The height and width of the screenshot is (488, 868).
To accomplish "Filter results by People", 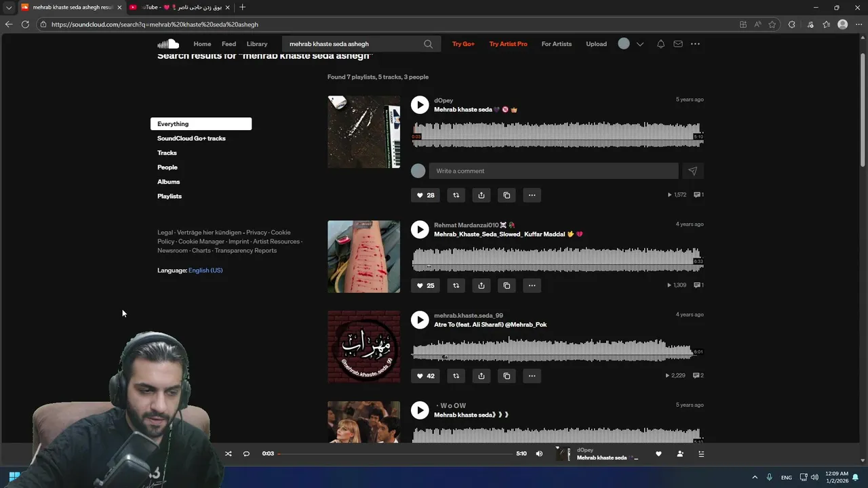I will (167, 167).
